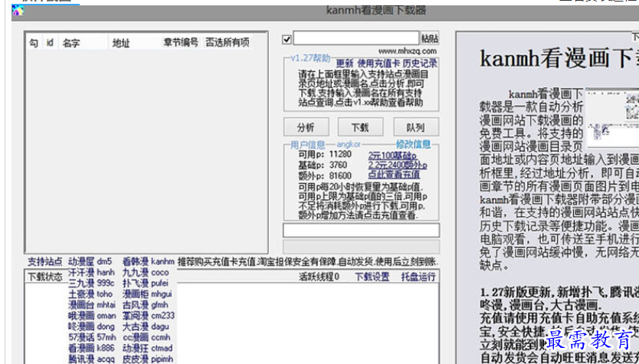This screenshot has width=639, height=364.
Task: Click the 地址 column header
Action: pyautogui.click(x=121, y=42)
